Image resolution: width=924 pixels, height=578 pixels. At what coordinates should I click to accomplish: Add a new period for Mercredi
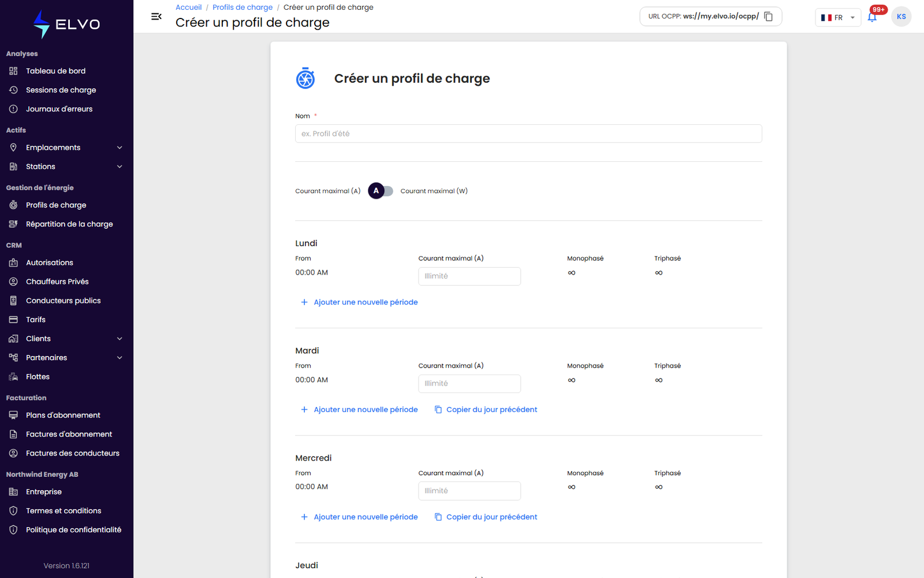(359, 517)
